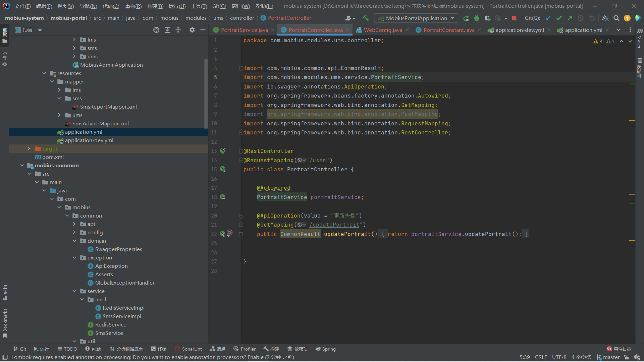Collapse the mobius-common module
Screen dimensions: 644x362
coord(22,165)
